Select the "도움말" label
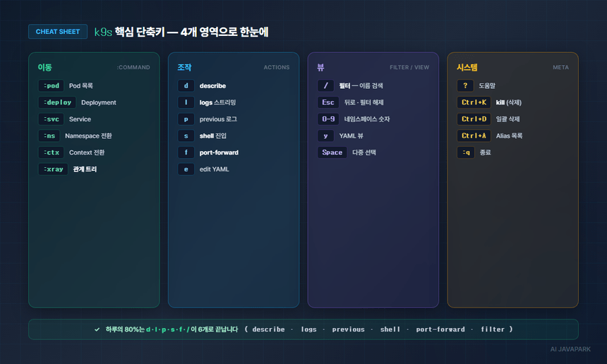The height and width of the screenshot is (364, 607). point(487,86)
